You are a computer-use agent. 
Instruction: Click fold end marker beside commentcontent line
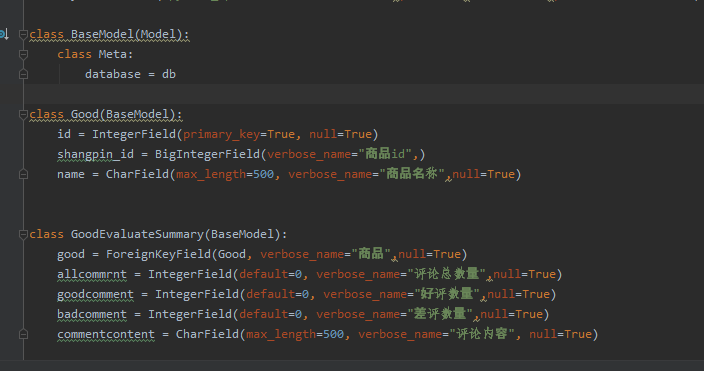click(23, 334)
